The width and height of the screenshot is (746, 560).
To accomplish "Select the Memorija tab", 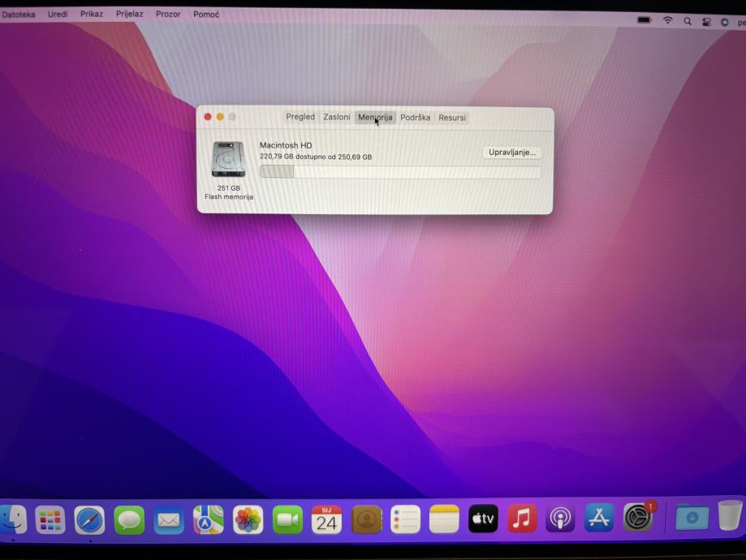I will (x=375, y=118).
